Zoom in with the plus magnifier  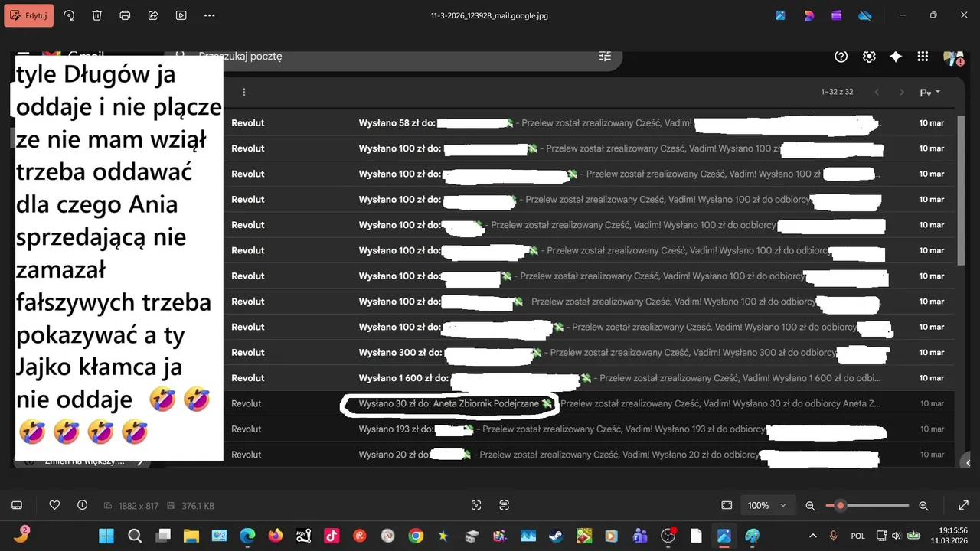tap(923, 505)
